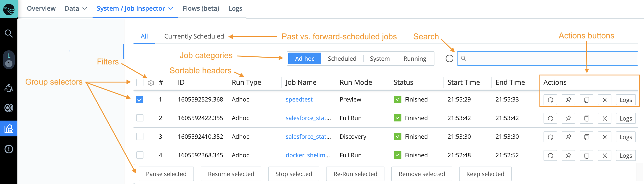Click the search magnifier icon in sidebar
Viewport: 644px width, 184px height.
(x=9, y=33)
